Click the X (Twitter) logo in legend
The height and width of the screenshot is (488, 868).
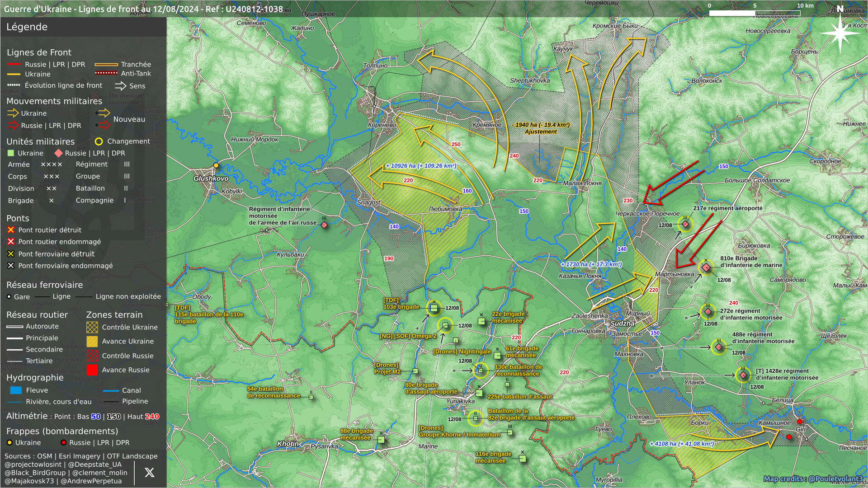pos(149,473)
